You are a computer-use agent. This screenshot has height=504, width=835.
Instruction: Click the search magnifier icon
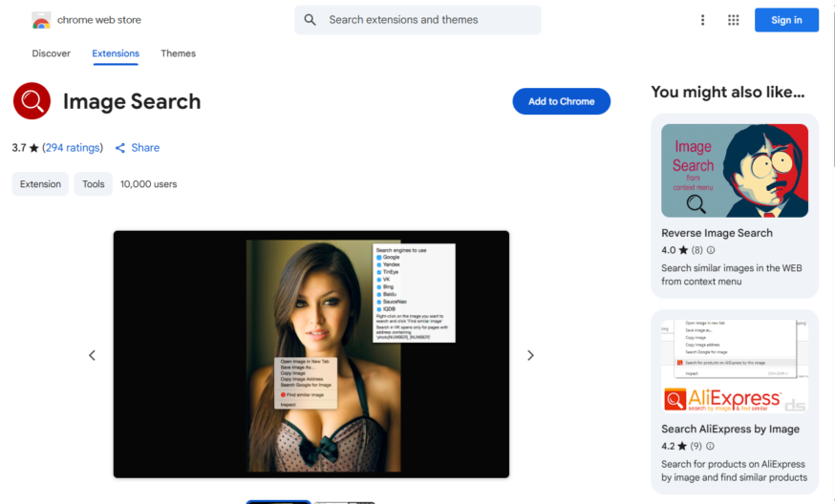pyautogui.click(x=310, y=20)
